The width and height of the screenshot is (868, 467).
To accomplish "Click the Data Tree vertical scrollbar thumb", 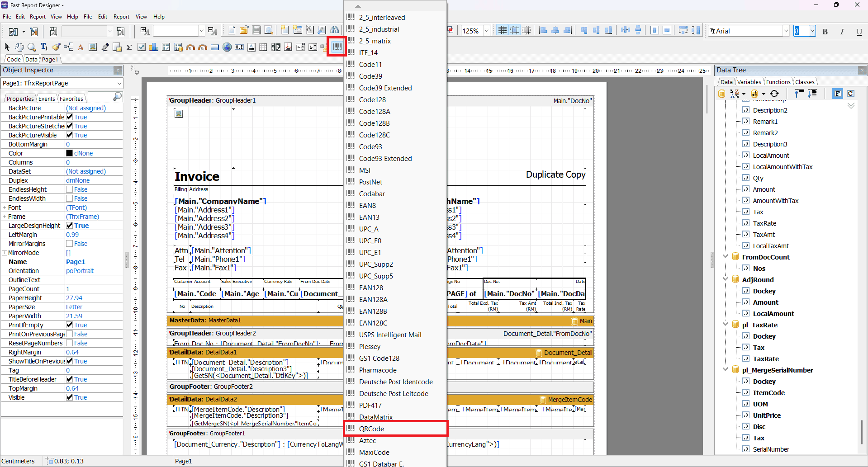I will [x=862, y=432].
